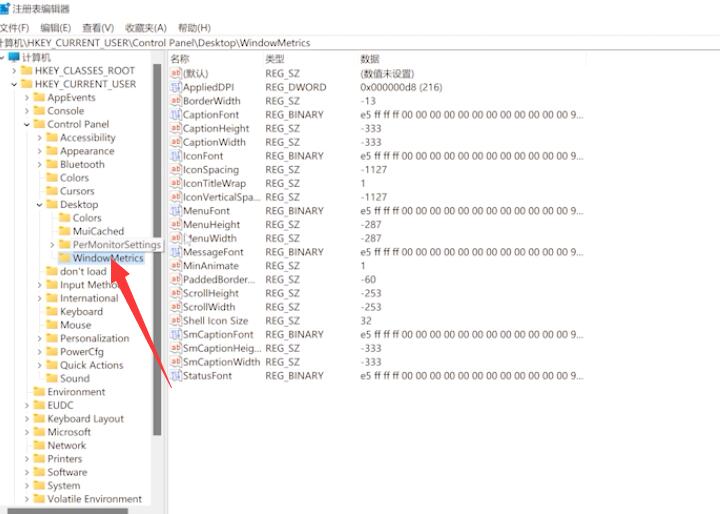
Task: Select the Personalization key in tree
Action: tap(94, 338)
